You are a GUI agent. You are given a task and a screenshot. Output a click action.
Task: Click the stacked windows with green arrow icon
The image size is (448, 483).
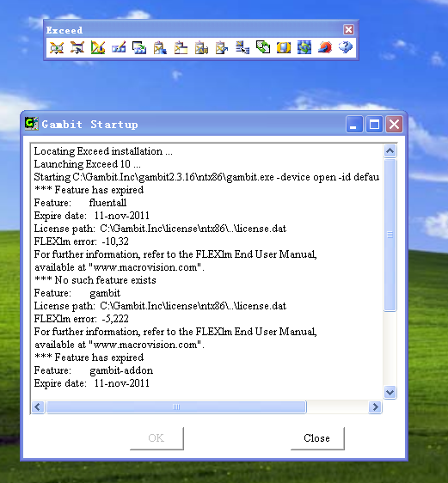pyautogui.click(x=139, y=48)
